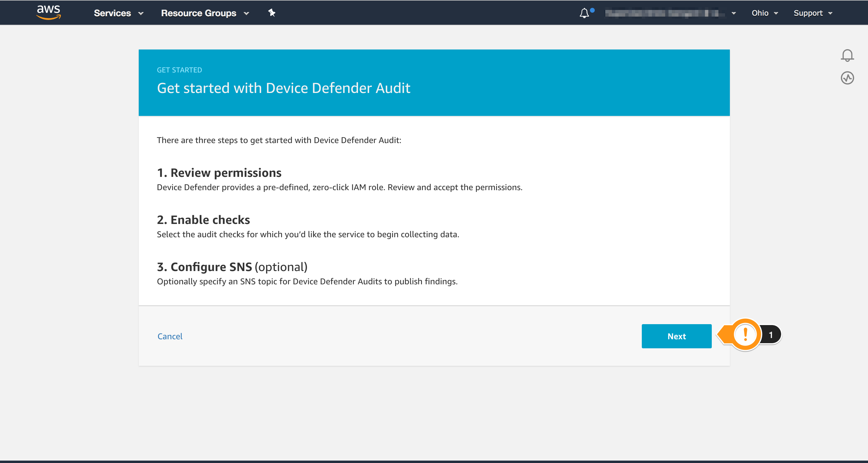
Task: Click the Configure SNS heading
Action: click(x=232, y=267)
